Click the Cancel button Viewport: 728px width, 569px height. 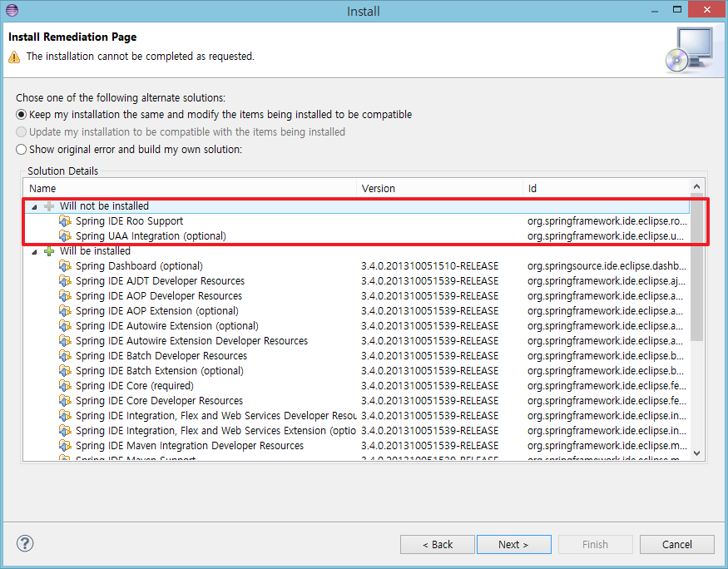click(677, 544)
